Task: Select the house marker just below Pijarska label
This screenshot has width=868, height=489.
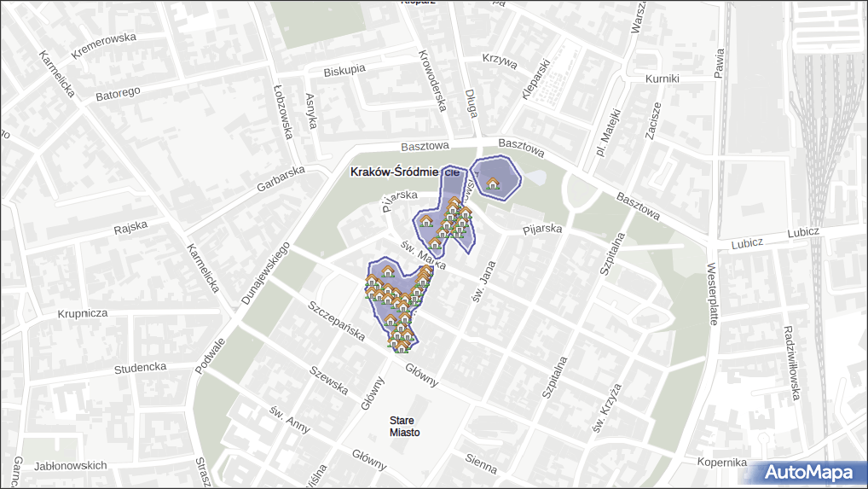Action: click(425, 222)
